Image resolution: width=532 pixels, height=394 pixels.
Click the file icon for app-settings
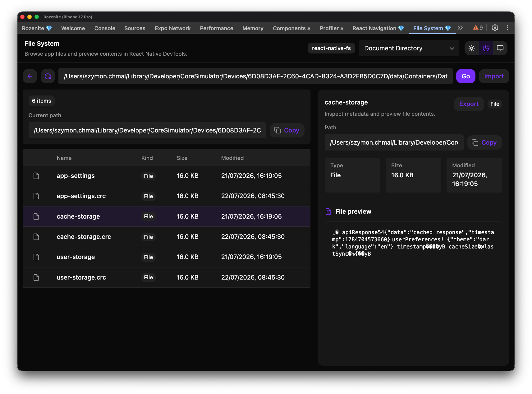pos(36,176)
